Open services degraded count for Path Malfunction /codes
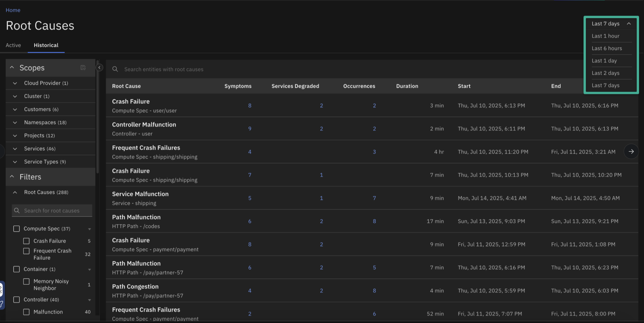The width and height of the screenshot is (644, 323). pyautogui.click(x=322, y=221)
